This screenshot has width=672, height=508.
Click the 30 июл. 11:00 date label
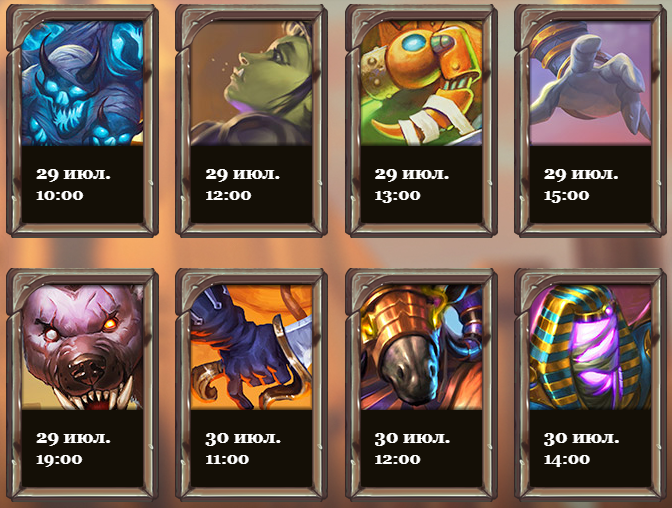tap(243, 448)
